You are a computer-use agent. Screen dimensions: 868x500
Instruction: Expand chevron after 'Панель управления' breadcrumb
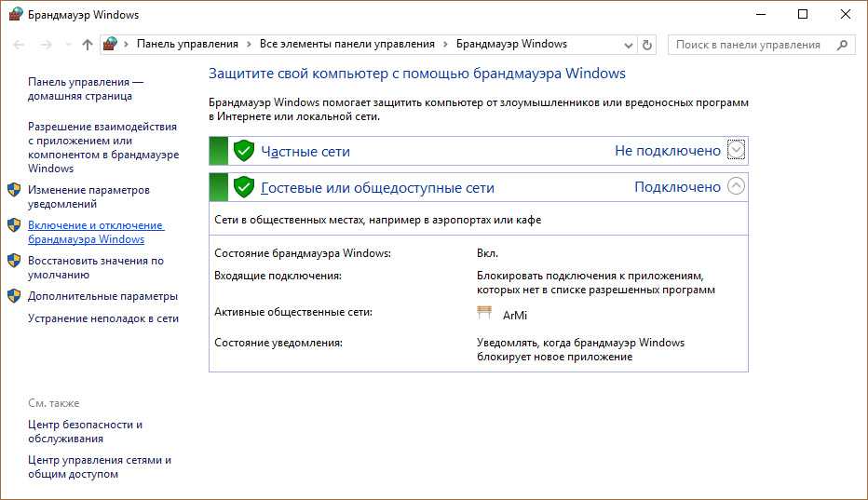tap(249, 45)
